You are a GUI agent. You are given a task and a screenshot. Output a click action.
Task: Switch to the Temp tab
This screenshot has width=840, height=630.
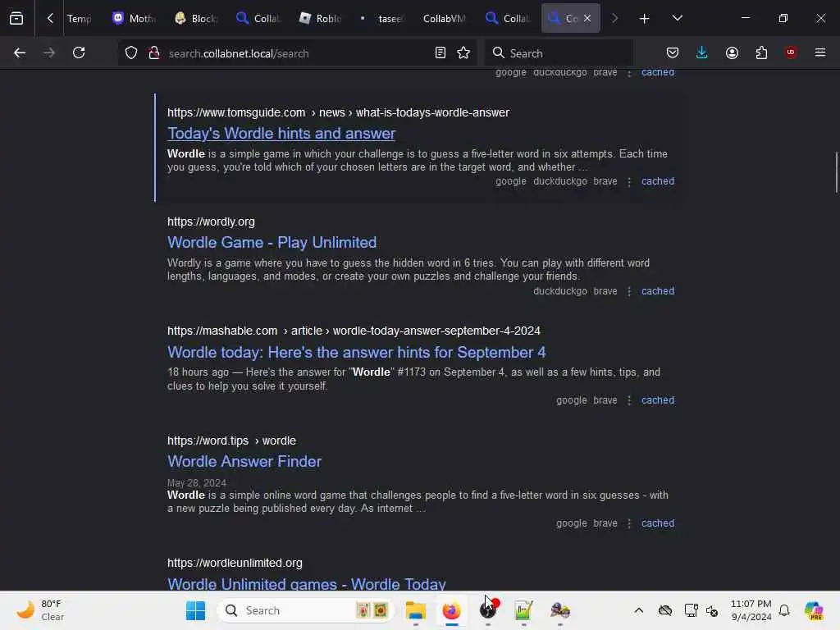tap(79, 19)
